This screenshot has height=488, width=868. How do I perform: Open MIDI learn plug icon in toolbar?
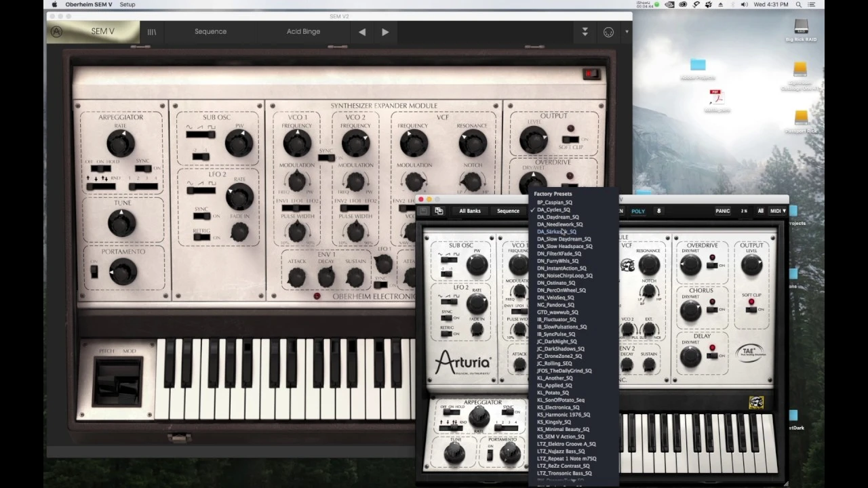pos(608,32)
